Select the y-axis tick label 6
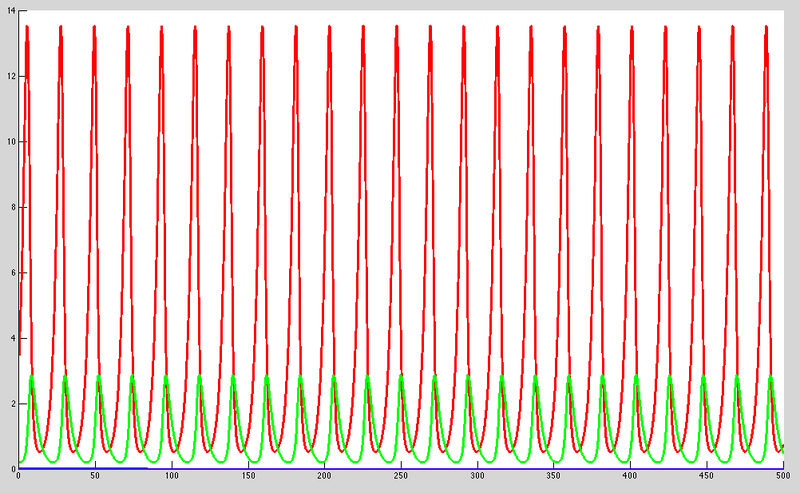800x493 pixels. pos(11,272)
